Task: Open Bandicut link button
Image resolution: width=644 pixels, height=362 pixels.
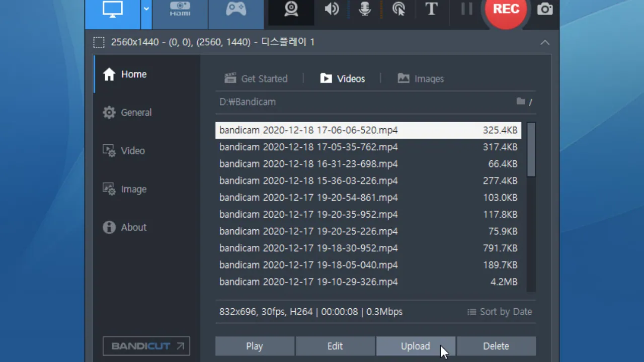Action: (146, 346)
